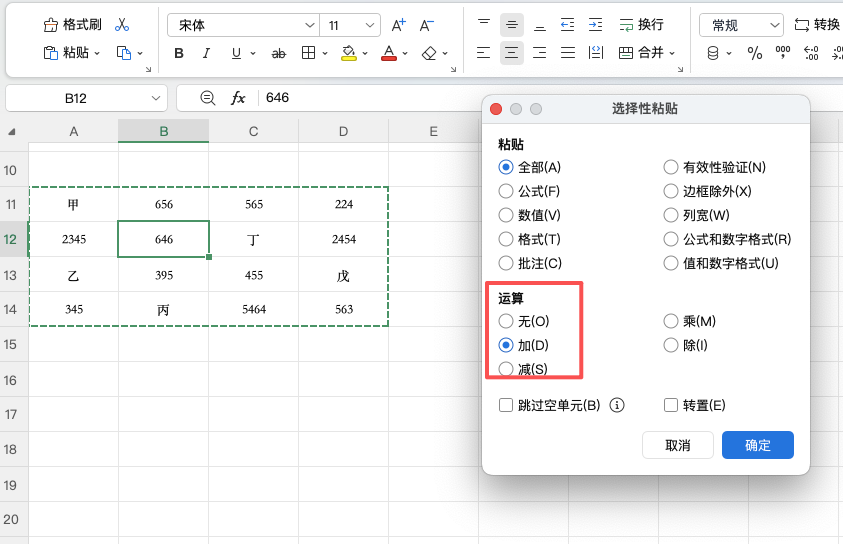The image size is (843, 544).
Task: Apply strikethrough formatting
Action: coord(278,53)
